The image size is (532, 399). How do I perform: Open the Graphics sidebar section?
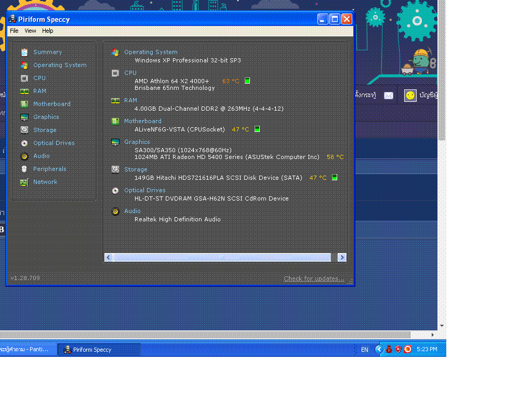point(46,117)
